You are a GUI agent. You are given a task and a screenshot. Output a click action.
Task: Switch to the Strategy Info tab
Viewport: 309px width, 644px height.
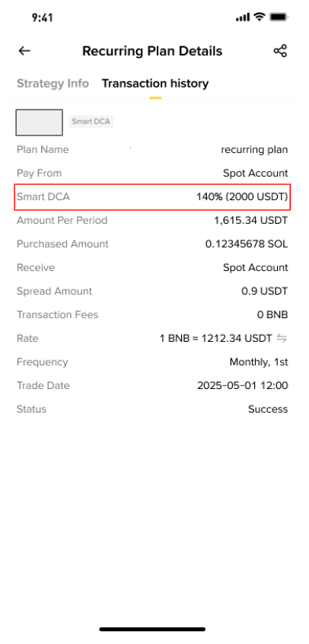point(53,84)
